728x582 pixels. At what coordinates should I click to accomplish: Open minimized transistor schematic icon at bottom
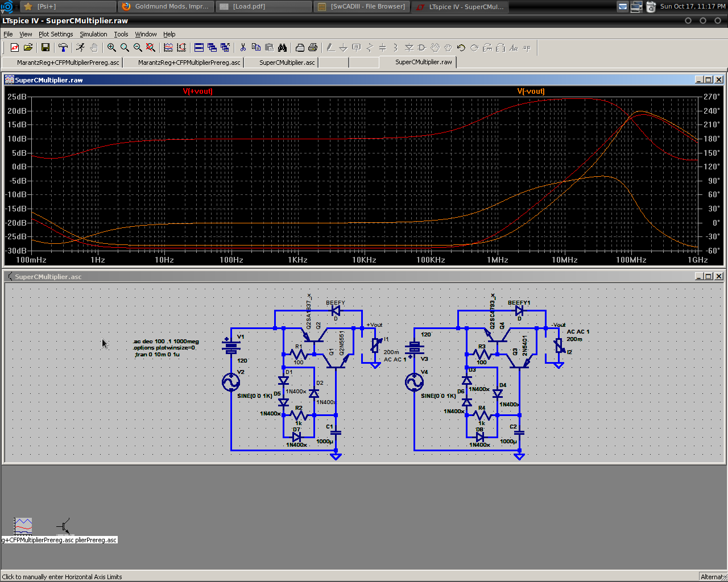pyautogui.click(x=65, y=526)
